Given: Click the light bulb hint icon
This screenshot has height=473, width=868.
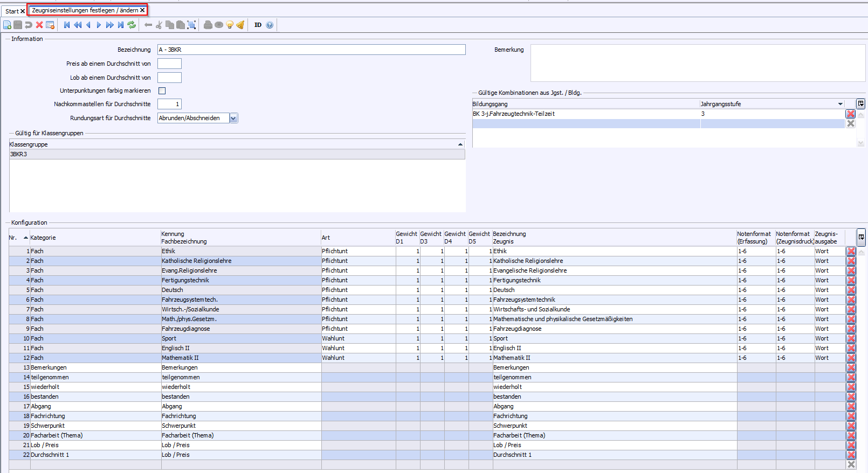Looking at the screenshot, I should (x=230, y=25).
